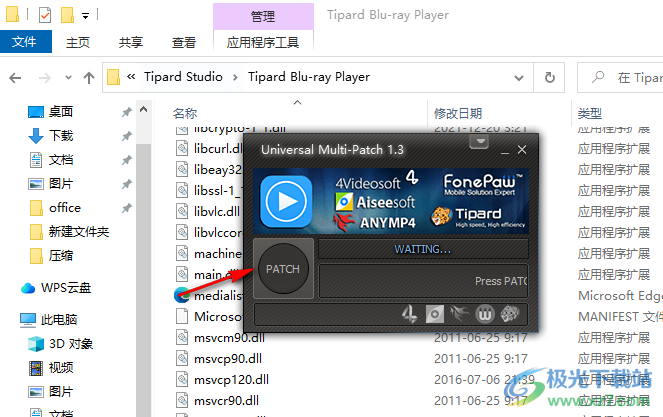Select the msvcr90.dll file
This screenshot has height=417, width=663.
coord(227,401)
